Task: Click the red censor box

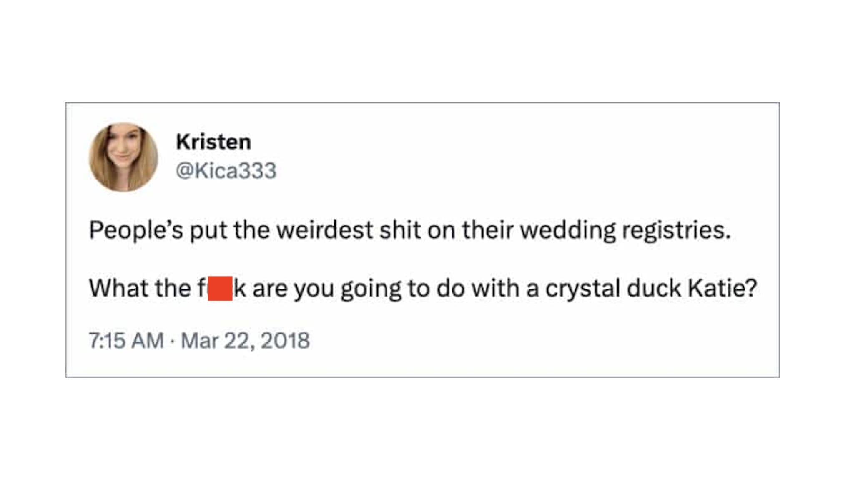Action: tap(220, 288)
